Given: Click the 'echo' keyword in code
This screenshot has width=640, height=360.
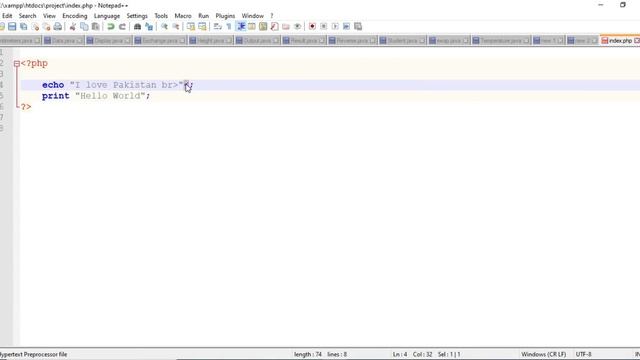Looking at the screenshot, I should (53, 85).
